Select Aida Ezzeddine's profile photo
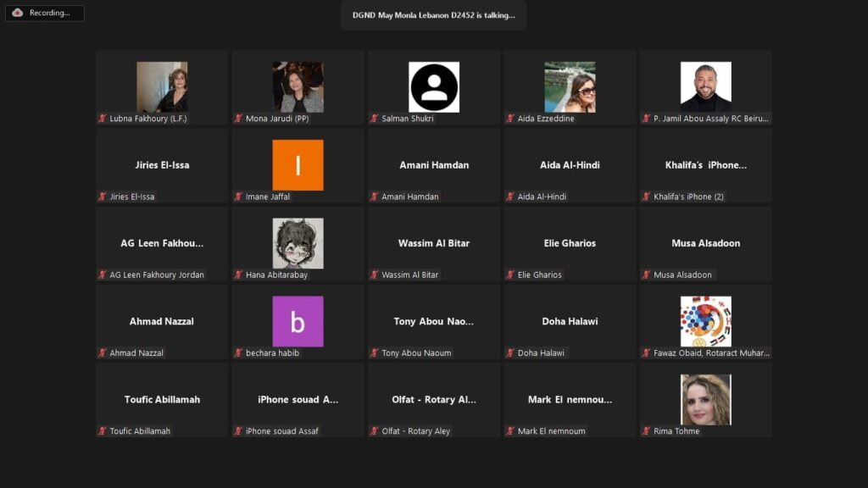This screenshot has height=488, width=868. point(570,87)
